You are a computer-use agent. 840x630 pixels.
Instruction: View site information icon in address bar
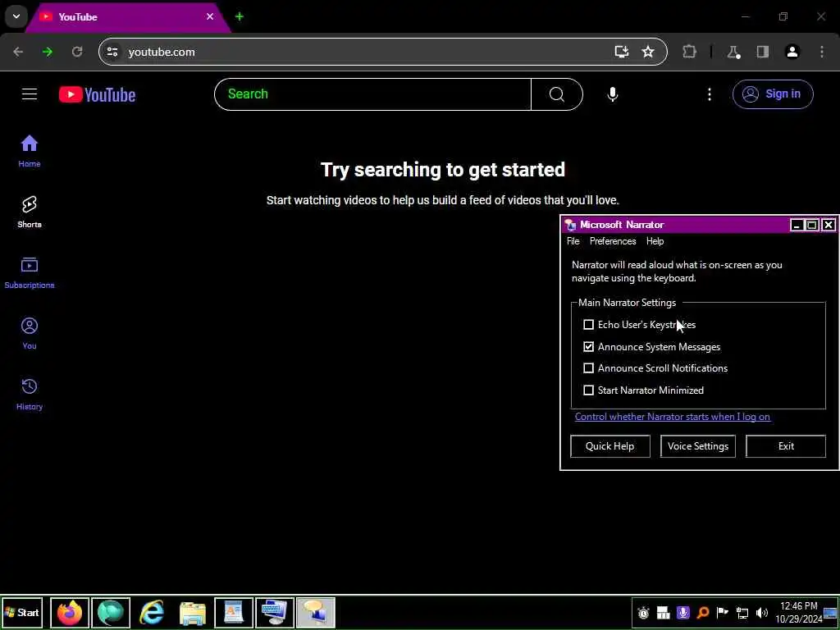[x=112, y=52]
